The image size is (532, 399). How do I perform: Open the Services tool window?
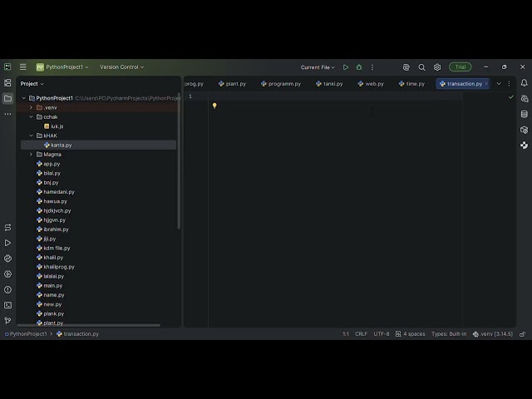(7, 274)
